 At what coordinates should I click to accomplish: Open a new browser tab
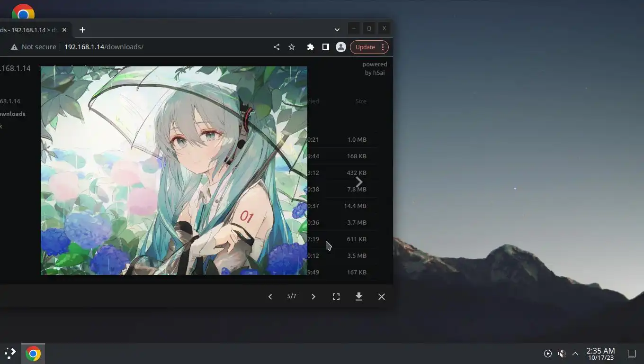pos(82,30)
